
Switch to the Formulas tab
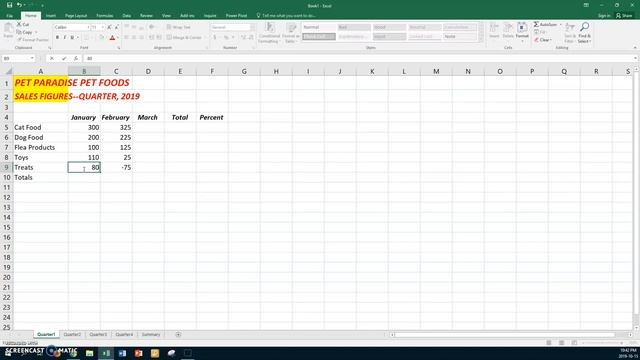coord(104,16)
